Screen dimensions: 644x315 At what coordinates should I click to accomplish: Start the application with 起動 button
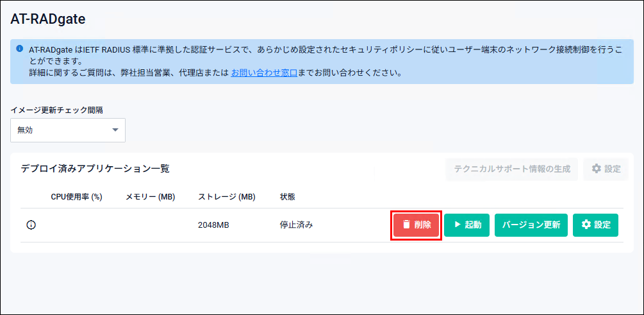coord(466,225)
